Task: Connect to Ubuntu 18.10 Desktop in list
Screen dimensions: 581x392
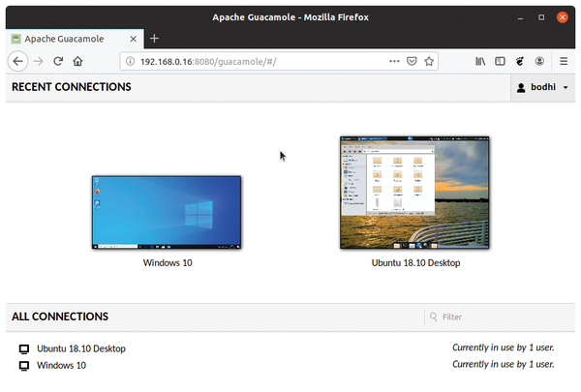Action: coord(80,348)
